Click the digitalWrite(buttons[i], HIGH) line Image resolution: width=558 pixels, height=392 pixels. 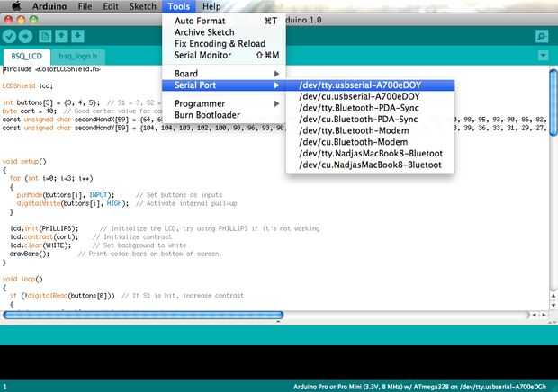pyautogui.click(x=73, y=203)
